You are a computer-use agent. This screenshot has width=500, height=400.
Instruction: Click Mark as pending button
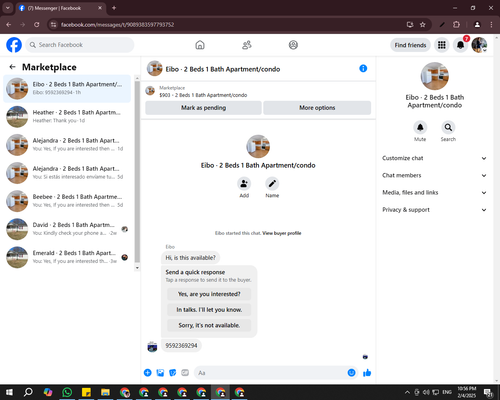click(x=203, y=108)
